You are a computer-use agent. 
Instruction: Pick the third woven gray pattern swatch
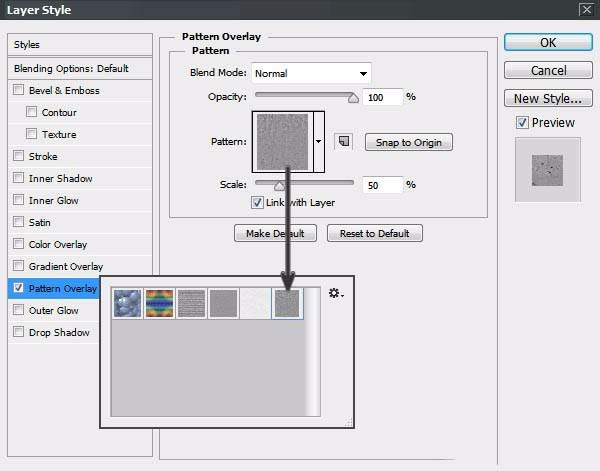191,304
